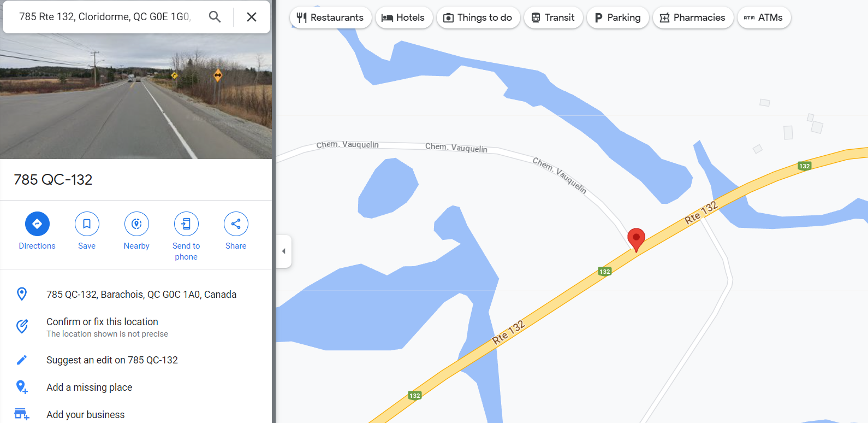
Task: Select the Hotels filter chip
Action: [404, 17]
